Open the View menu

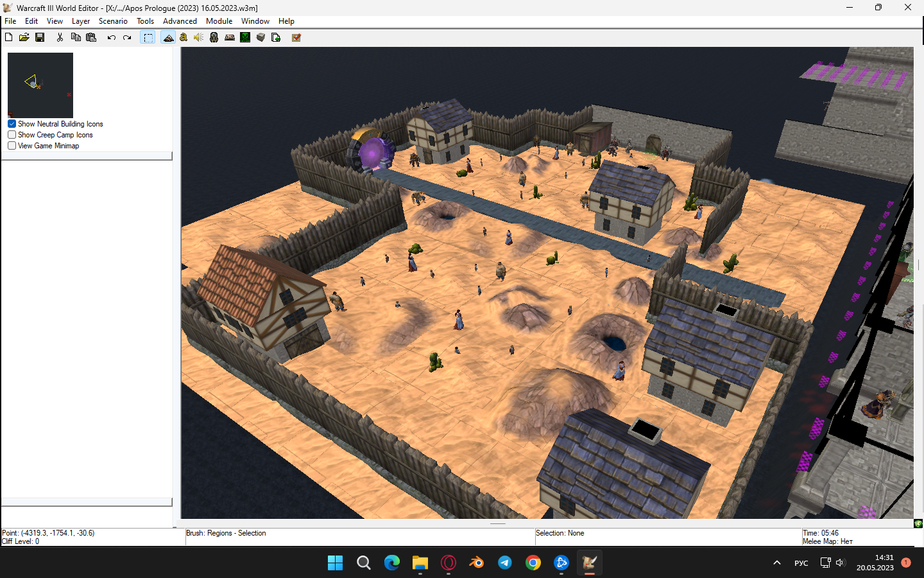click(x=55, y=21)
